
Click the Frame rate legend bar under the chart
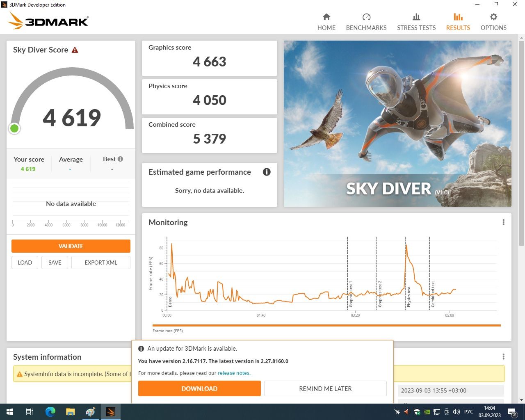pos(326,326)
